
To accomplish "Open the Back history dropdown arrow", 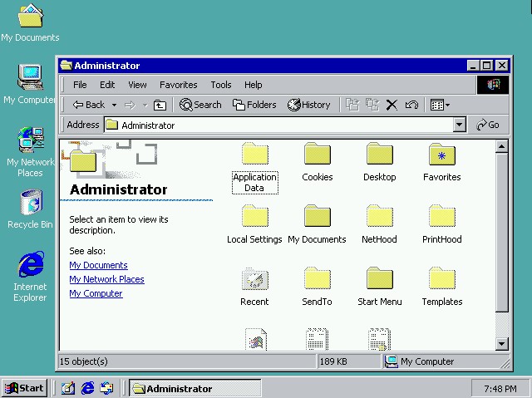I will [x=115, y=105].
